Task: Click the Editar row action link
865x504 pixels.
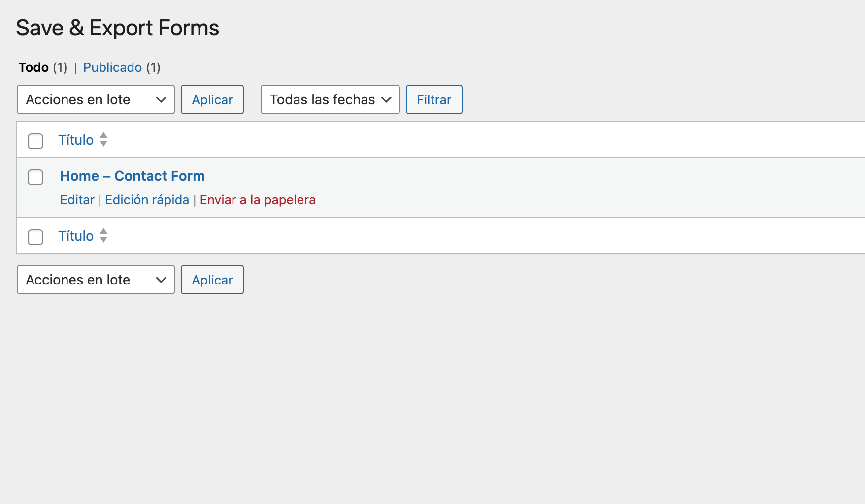Action: pyautogui.click(x=77, y=200)
